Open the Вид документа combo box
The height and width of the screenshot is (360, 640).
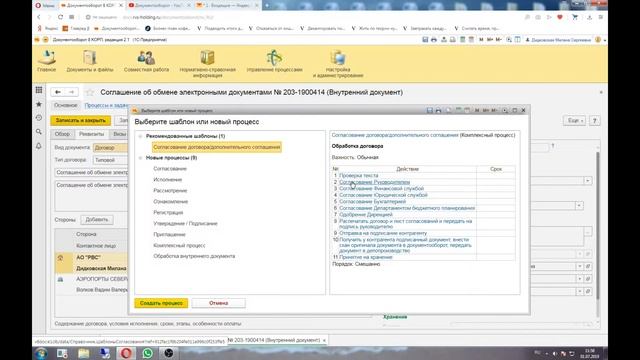(111, 148)
